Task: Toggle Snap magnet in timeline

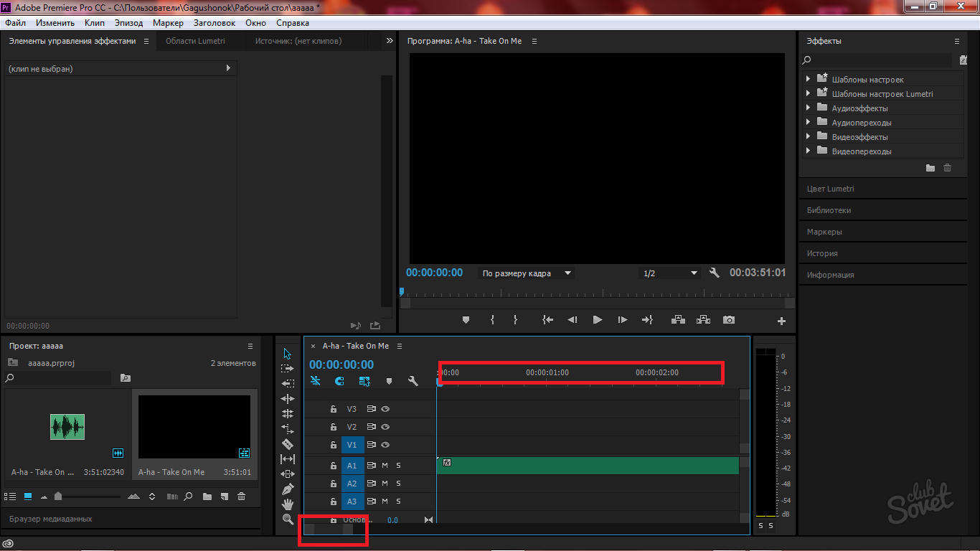Action: coord(340,381)
